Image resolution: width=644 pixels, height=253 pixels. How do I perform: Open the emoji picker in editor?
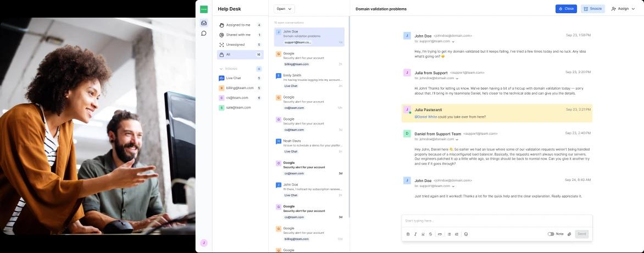(x=466, y=234)
